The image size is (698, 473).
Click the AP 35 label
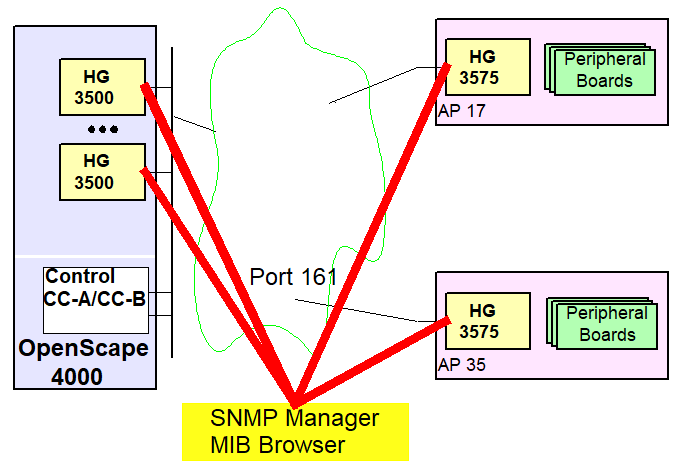point(462,365)
